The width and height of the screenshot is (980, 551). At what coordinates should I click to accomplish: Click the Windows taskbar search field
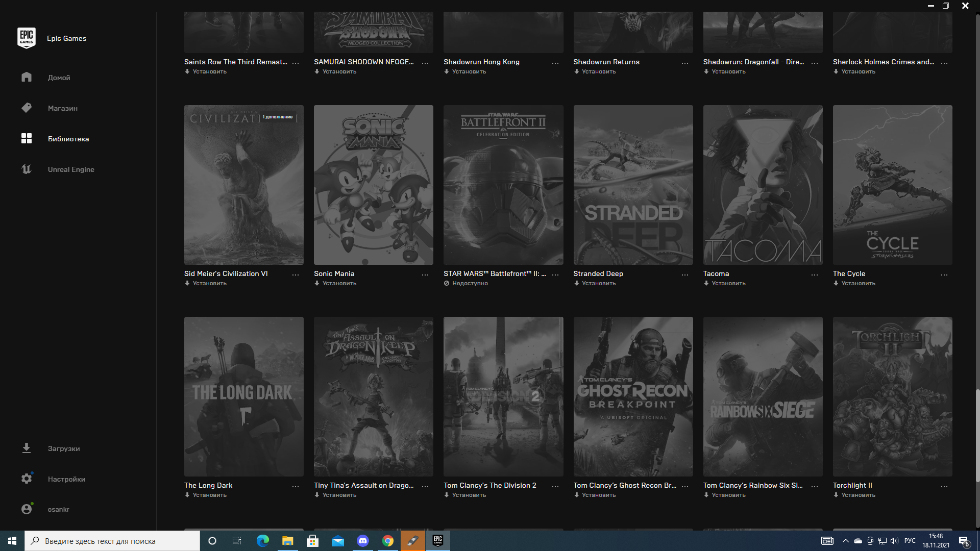tap(112, 541)
